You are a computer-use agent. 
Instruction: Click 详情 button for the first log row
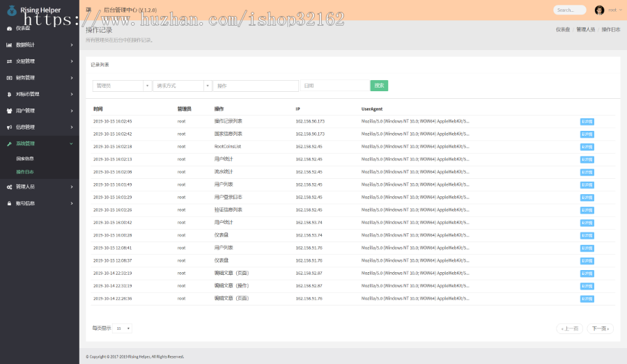coord(587,122)
